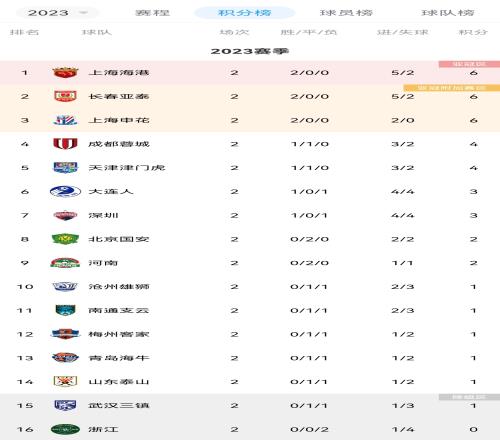The height and width of the screenshot is (440, 500).
Task: Click the 2023赛季 heading
Action: (250, 51)
